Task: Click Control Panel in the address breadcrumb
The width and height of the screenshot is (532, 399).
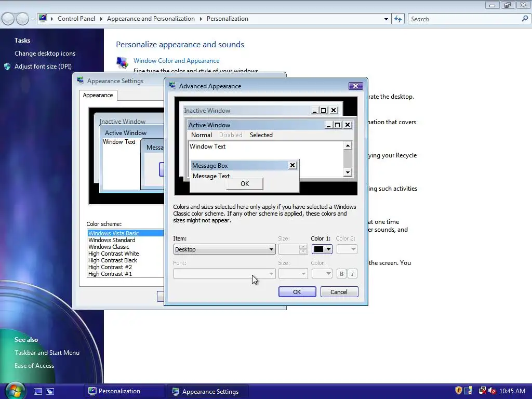Action: pyautogui.click(x=76, y=19)
